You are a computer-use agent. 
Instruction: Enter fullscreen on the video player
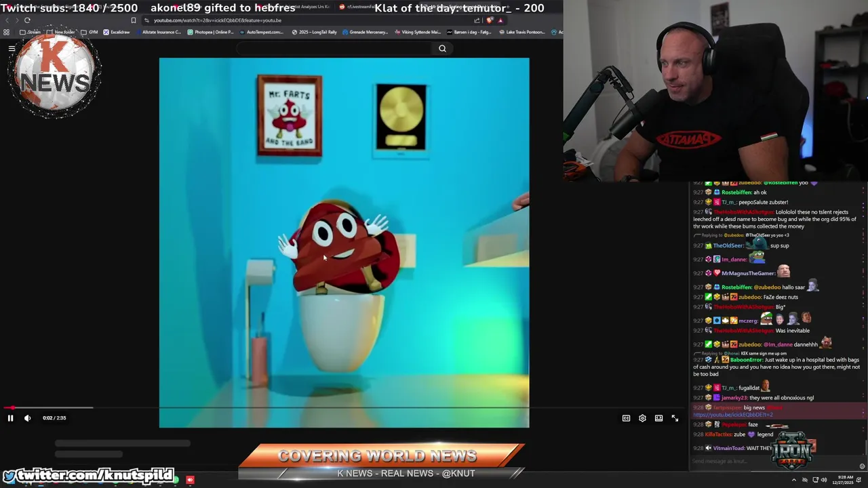675,418
